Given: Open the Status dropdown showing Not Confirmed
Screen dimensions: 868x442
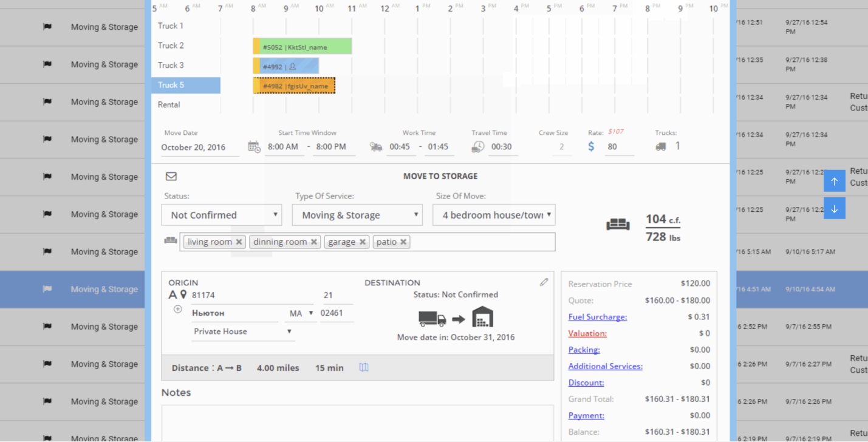Looking at the screenshot, I should tap(222, 215).
